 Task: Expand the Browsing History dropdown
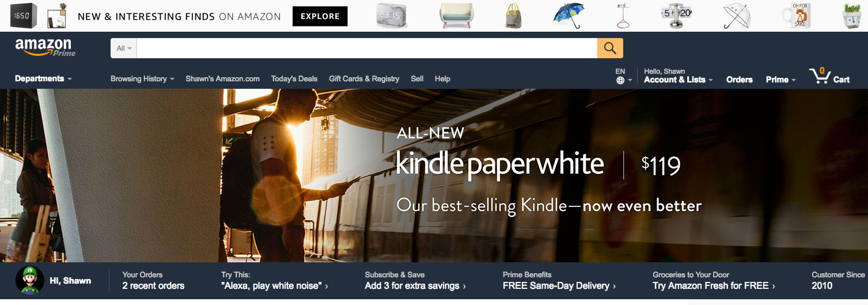[x=142, y=79]
